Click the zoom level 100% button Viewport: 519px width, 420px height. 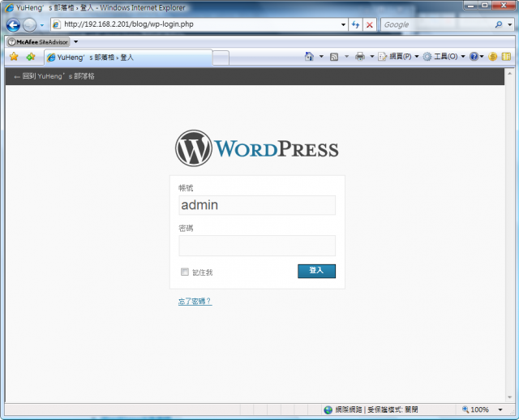coord(476,409)
